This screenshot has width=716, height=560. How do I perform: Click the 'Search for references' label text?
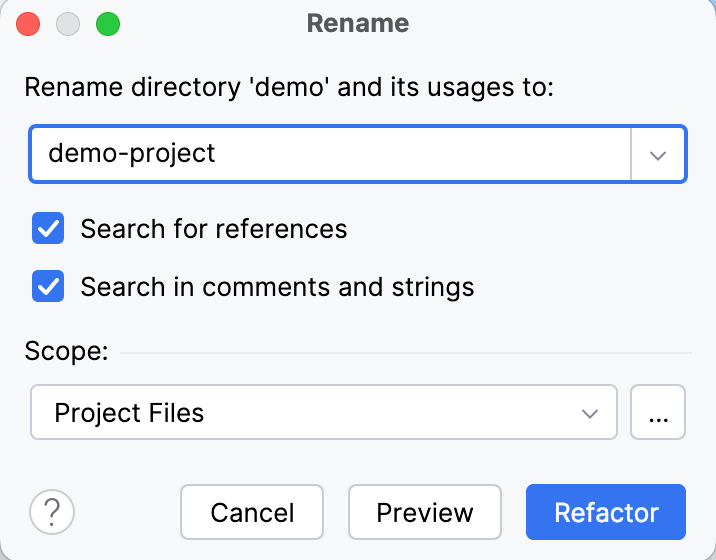coord(213,229)
